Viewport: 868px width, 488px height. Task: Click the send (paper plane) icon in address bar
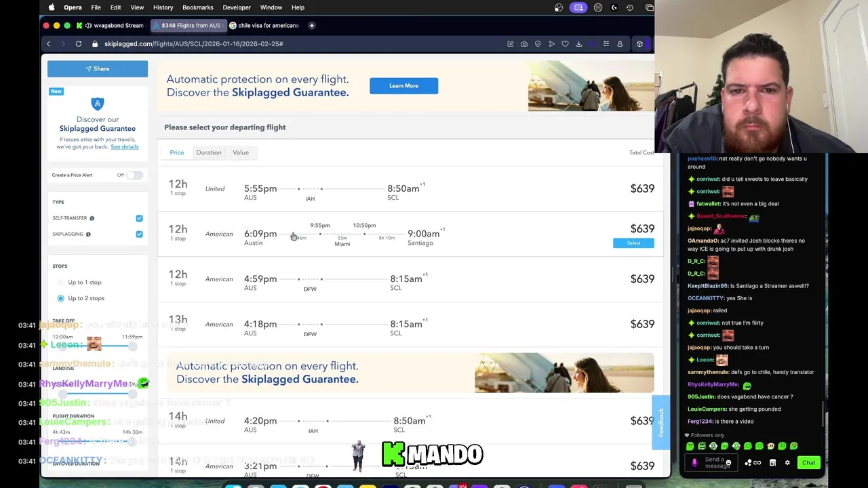point(551,44)
